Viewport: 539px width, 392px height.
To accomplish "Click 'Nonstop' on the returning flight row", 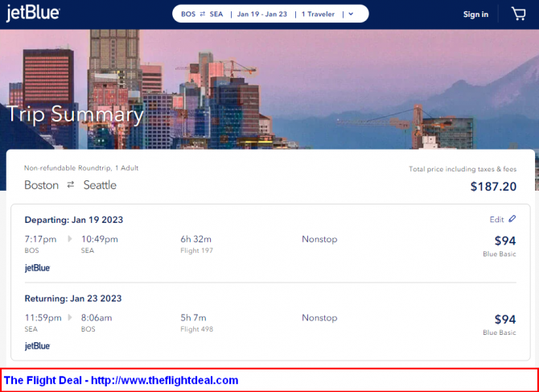I will 319,317.
